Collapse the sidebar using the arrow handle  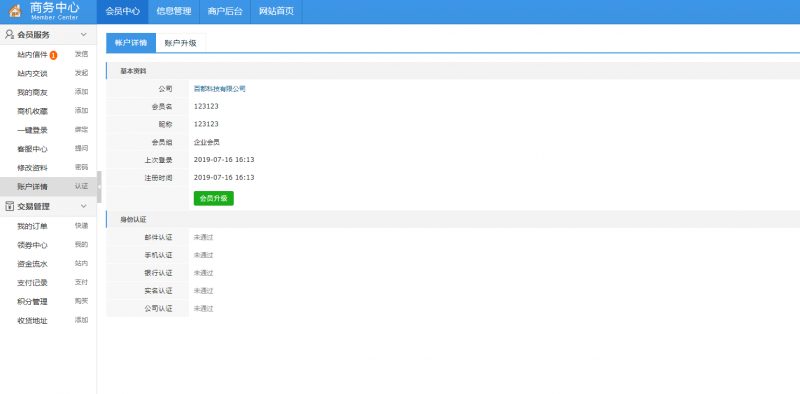99,186
